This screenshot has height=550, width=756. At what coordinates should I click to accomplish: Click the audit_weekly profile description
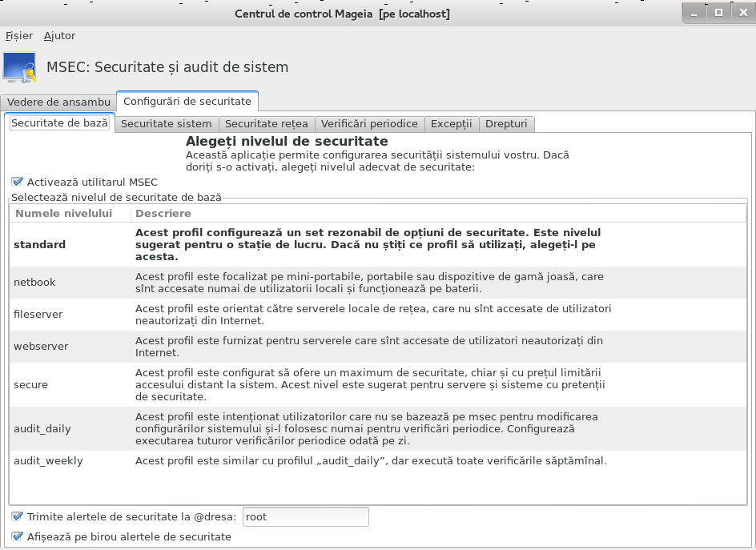(x=371, y=461)
